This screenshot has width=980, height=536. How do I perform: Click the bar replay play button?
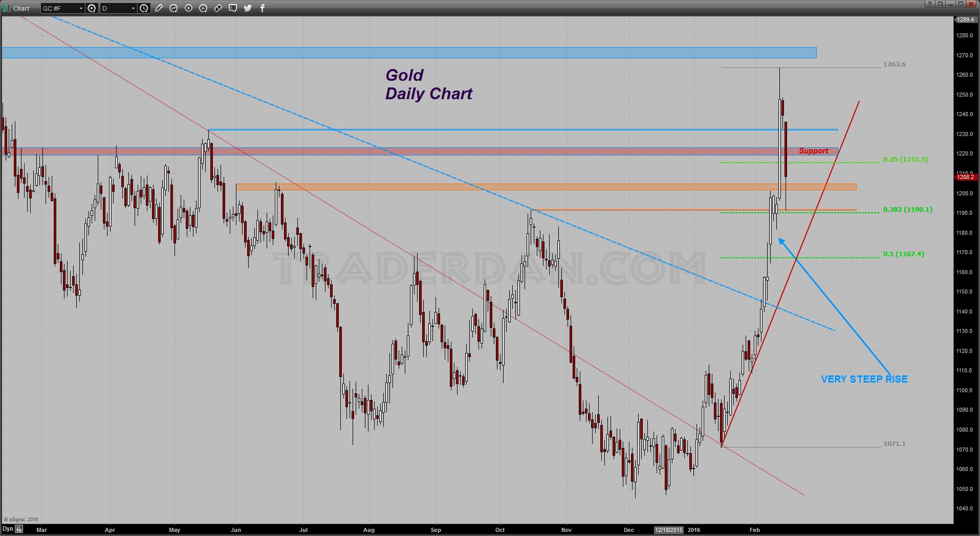(189, 8)
